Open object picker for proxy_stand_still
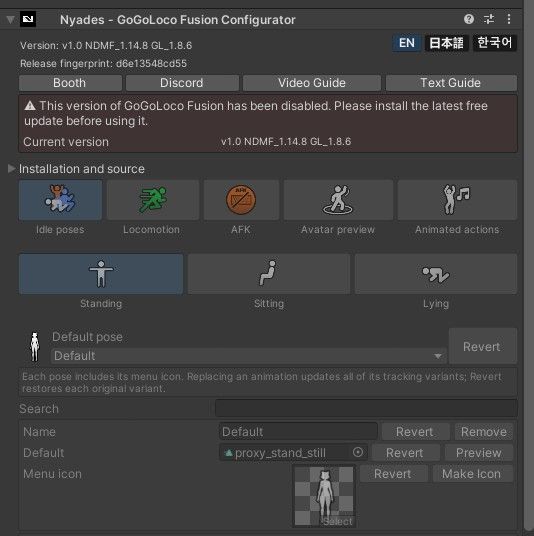The height and width of the screenshot is (536, 534). [x=358, y=453]
